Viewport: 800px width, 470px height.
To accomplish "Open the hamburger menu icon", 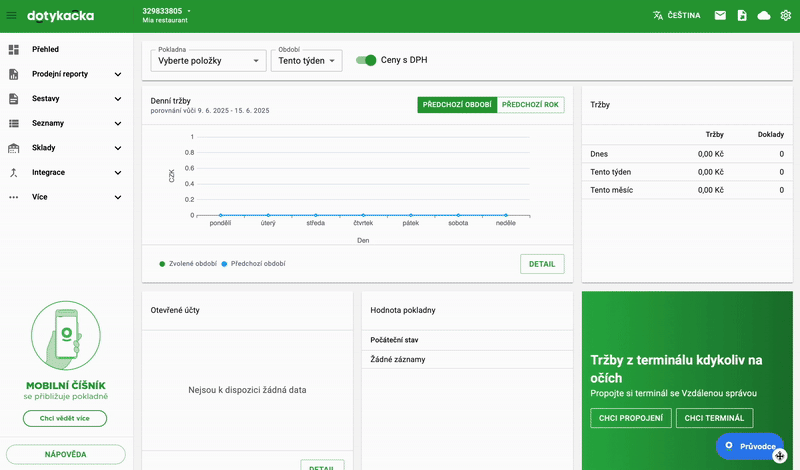I will coord(12,16).
